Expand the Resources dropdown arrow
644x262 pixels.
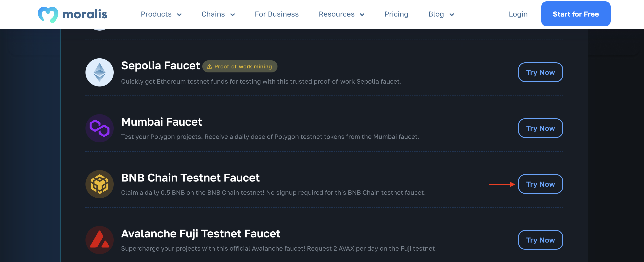[362, 15]
